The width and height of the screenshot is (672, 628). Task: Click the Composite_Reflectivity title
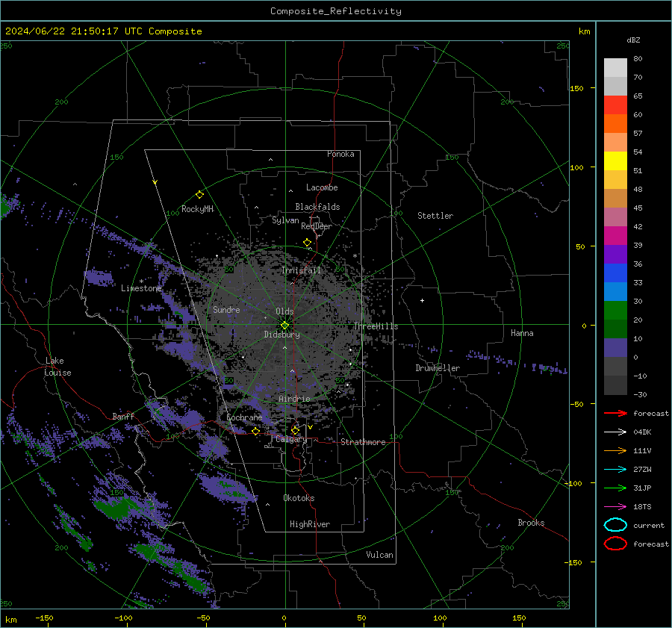(336, 11)
